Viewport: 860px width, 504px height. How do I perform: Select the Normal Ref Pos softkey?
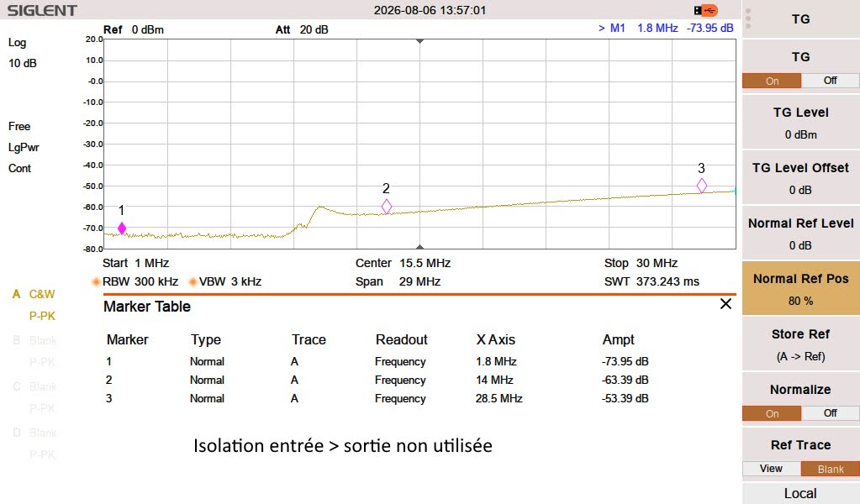tap(801, 289)
